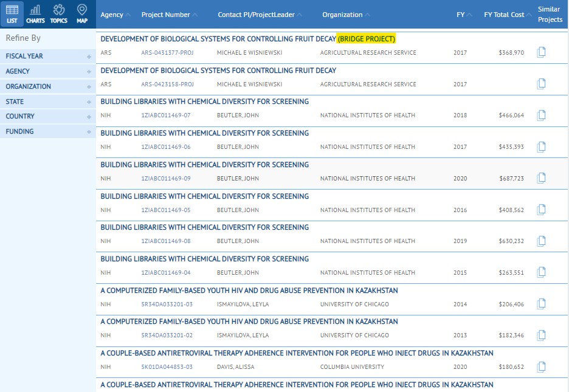Screen dimensions: 569x392
Task: Sort results by FY column
Action: [x=464, y=15]
